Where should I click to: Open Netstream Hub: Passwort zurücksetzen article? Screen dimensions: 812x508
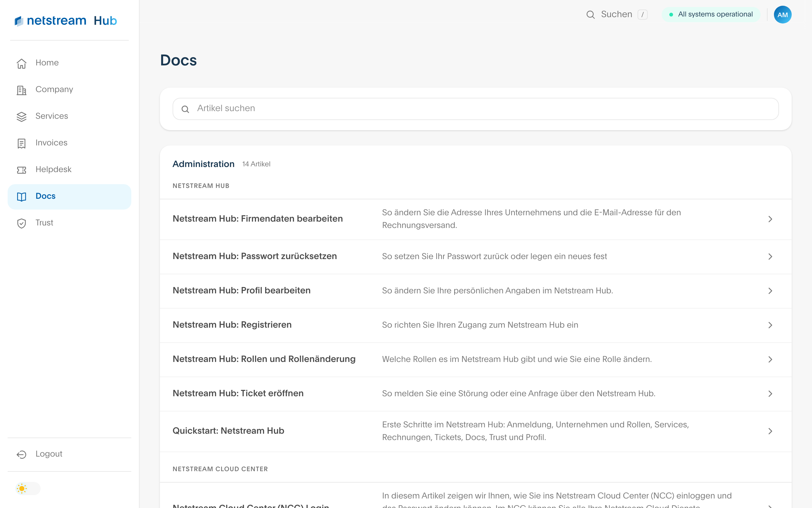point(475,257)
